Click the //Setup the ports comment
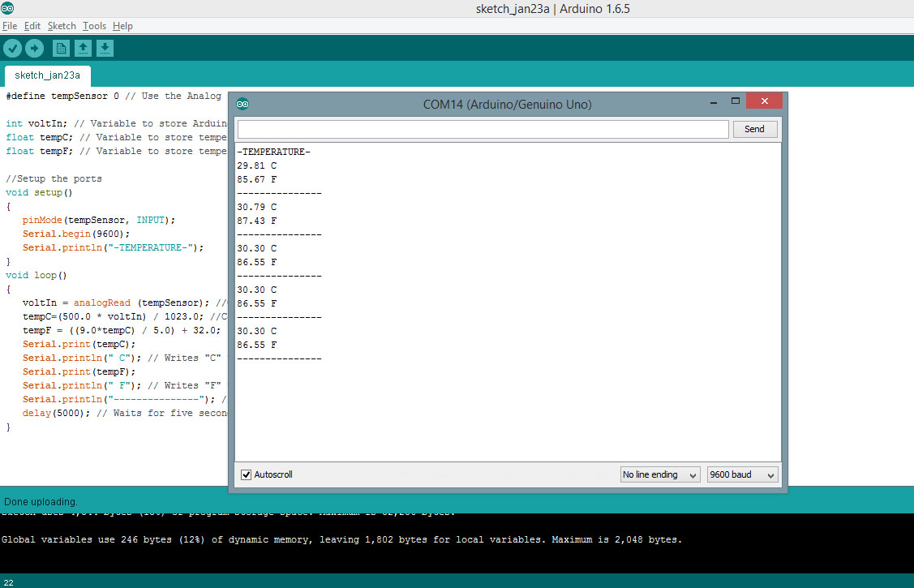914x588 pixels. (54, 179)
